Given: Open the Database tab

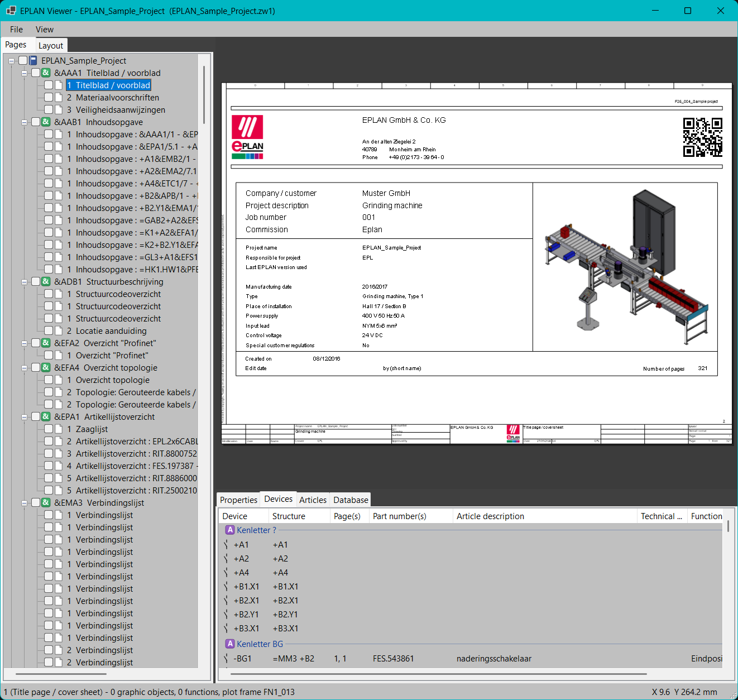Looking at the screenshot, I should click(x=351, y=500).
